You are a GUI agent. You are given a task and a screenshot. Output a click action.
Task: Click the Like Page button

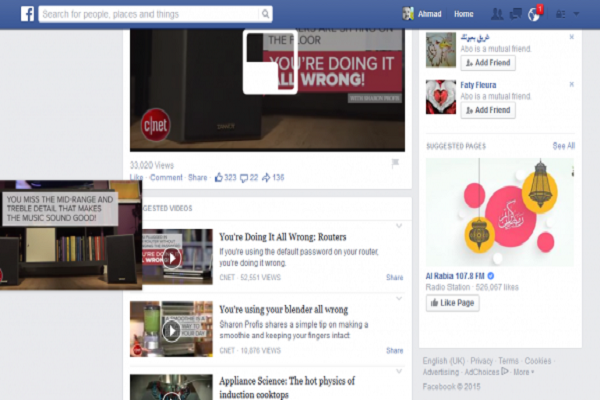point(452,303)
